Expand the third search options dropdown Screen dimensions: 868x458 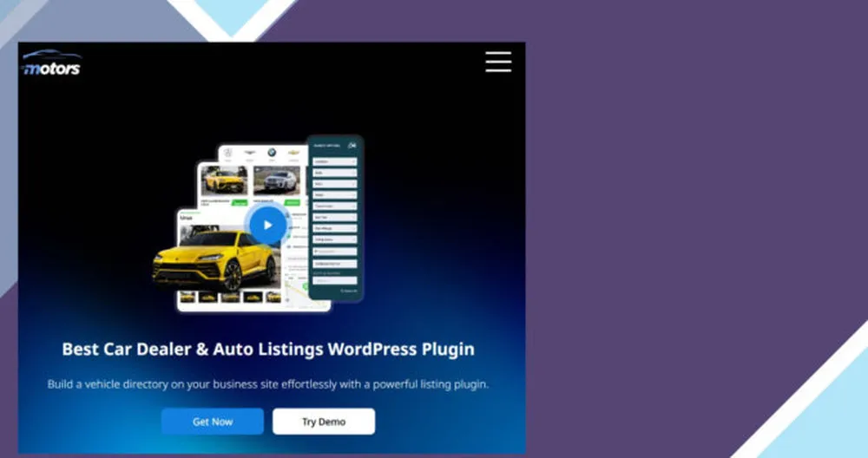pyautogui.click(x=335, y=184)
